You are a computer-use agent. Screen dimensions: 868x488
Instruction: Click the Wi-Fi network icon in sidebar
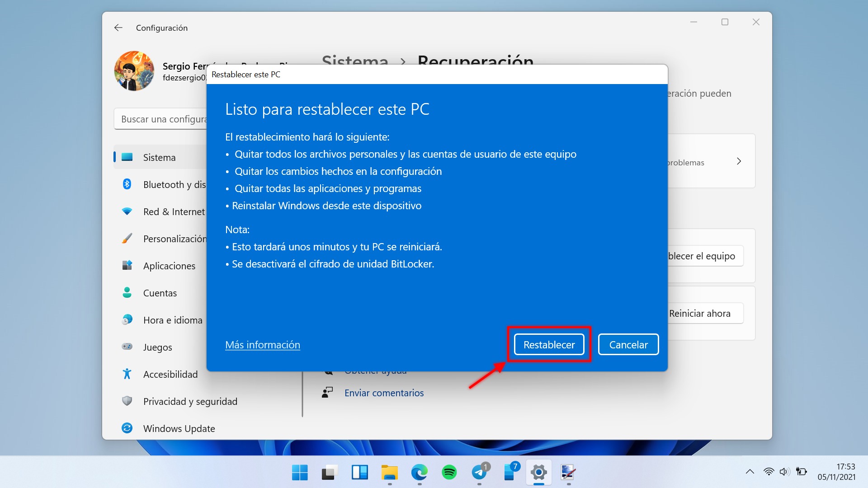click(127, 211)
